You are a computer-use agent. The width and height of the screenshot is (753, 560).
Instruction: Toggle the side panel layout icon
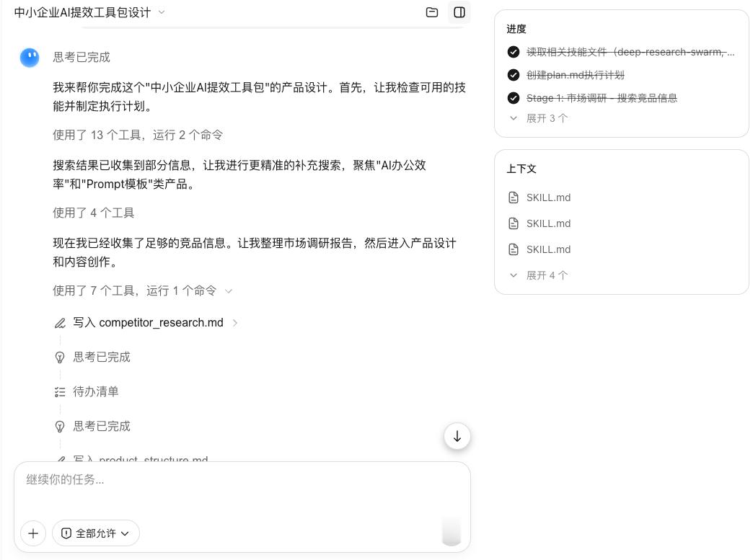459,12
